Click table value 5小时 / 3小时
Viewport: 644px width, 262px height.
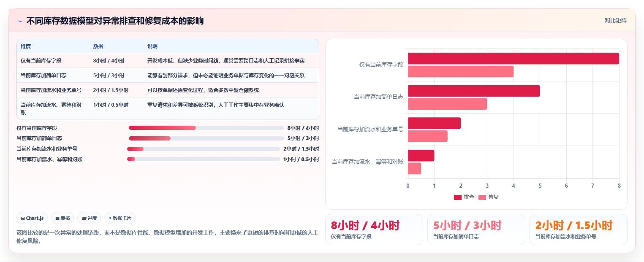pos(109,76)
